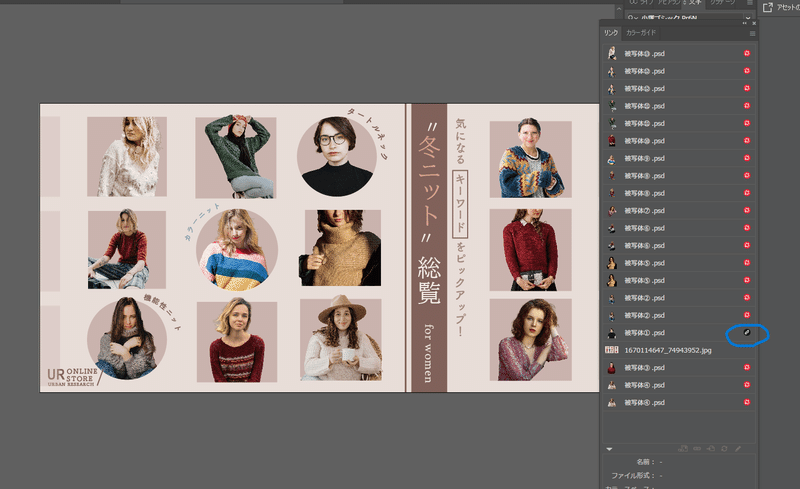Select the green sweater woman photo
The image size is (800, 489).
236,158
